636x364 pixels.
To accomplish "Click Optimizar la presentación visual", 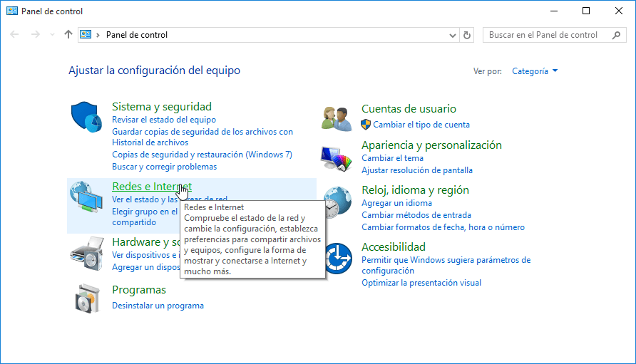I will [x=421, y=283].
